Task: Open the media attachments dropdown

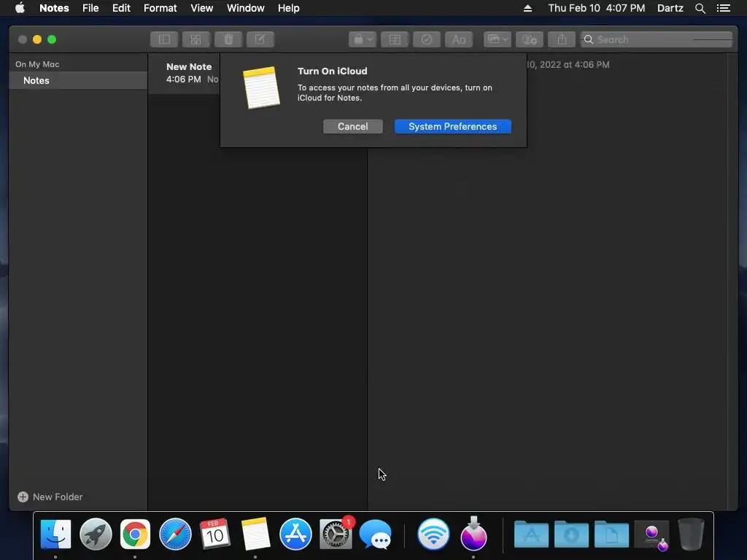Action: 498,39
